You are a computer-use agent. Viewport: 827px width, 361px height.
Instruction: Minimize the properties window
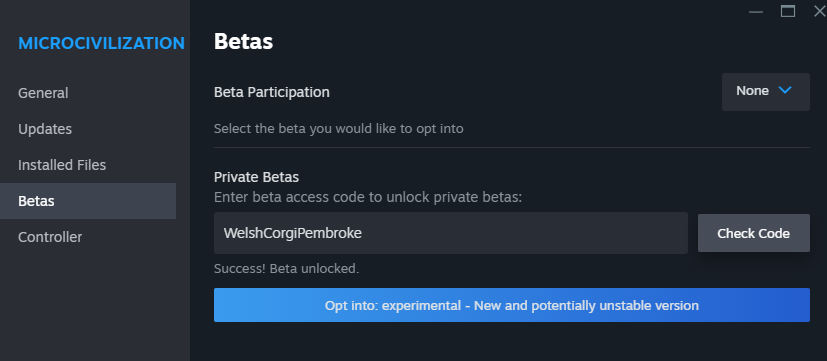tap(756, 12)
